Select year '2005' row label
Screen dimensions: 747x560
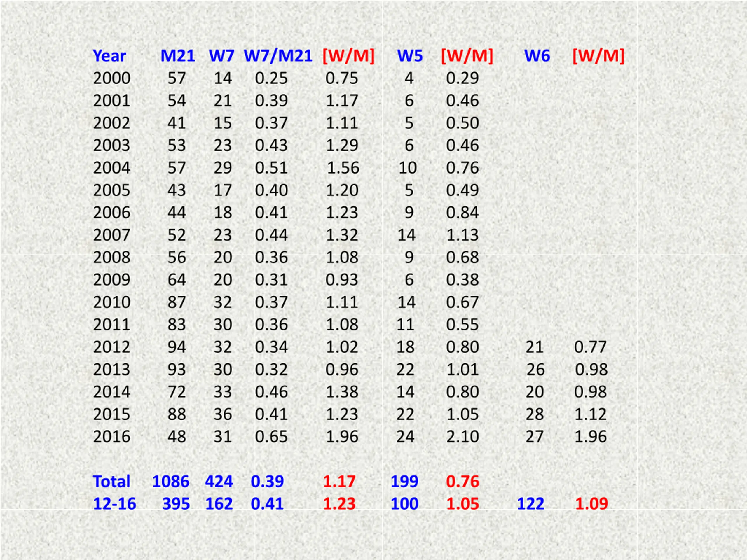coord(112,190)
